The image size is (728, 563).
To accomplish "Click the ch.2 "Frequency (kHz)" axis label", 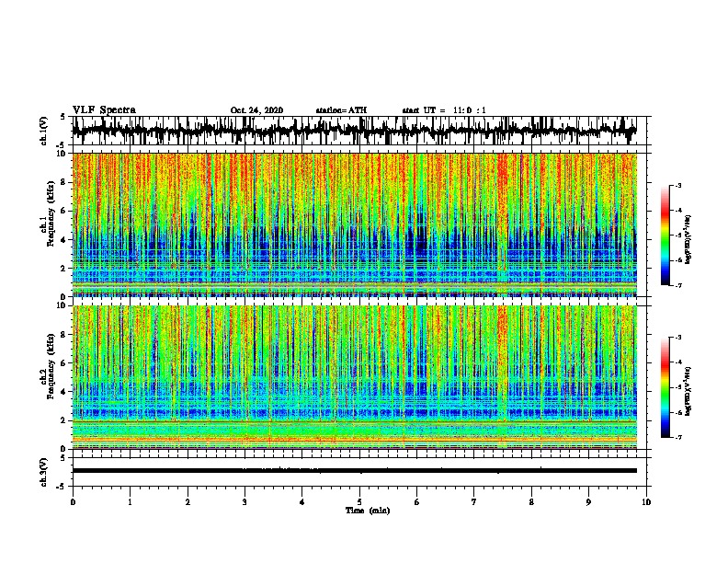I will (51, 366).
